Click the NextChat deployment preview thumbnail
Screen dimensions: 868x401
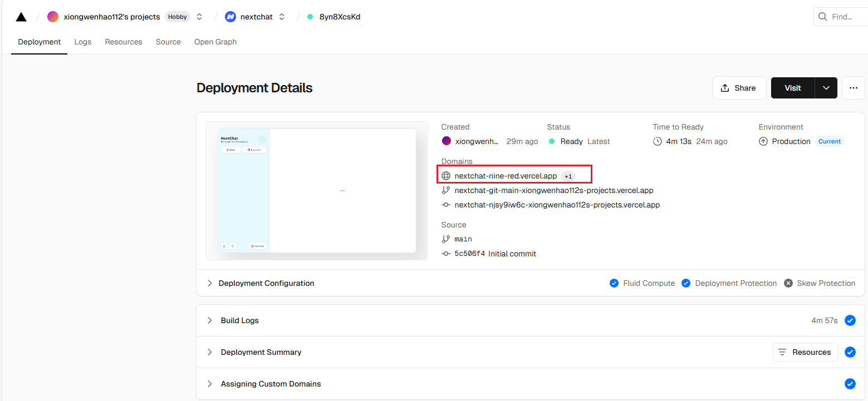[x=316, y=191]
